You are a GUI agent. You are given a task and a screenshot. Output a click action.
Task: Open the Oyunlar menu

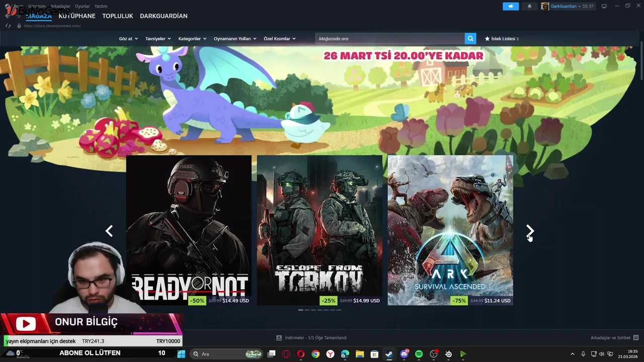point(82,6)
